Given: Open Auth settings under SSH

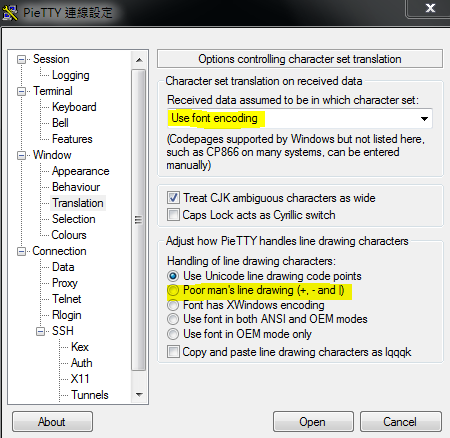Looking at the screenshot, I should 82,363.
